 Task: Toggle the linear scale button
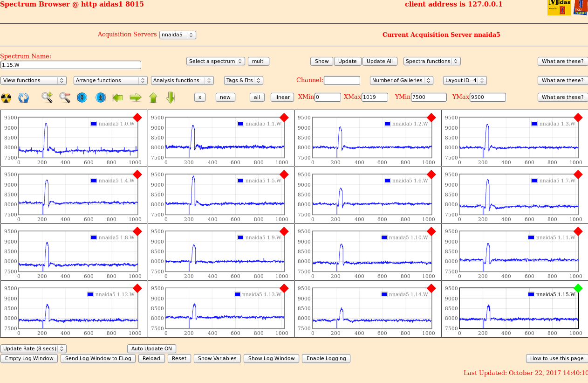(x=282, y=97)
